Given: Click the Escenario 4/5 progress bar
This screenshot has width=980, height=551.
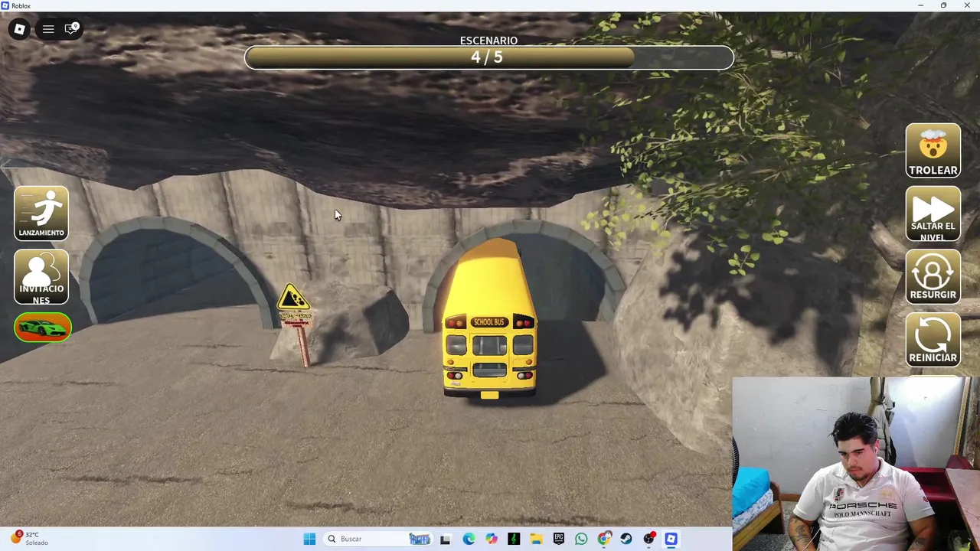Looking at the screenshot, I should (x=488, y=57).
